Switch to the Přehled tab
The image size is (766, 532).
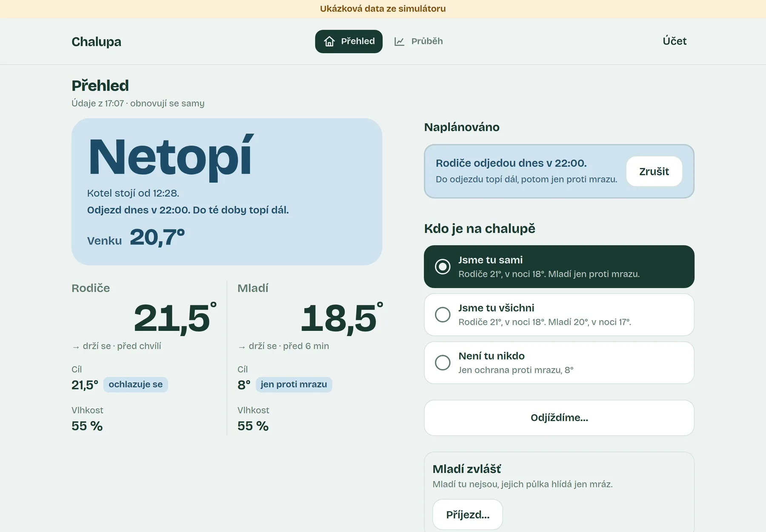point(349,41)
